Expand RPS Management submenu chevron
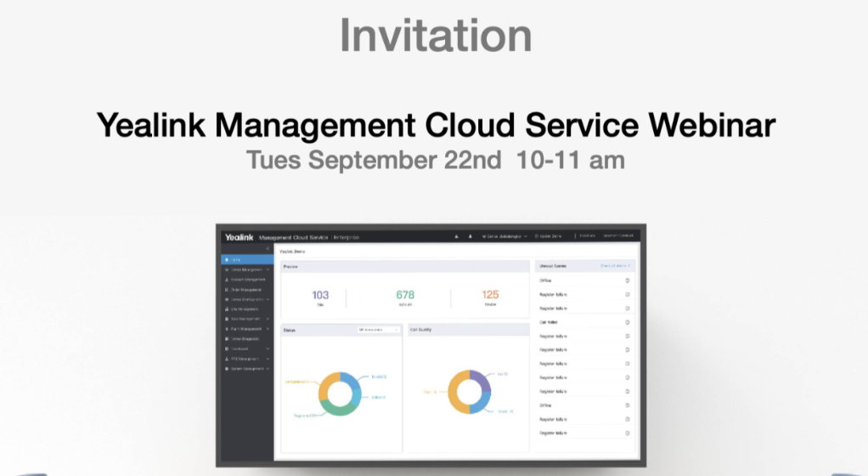Viewport: 868px width, 476px height. [268, 359]
